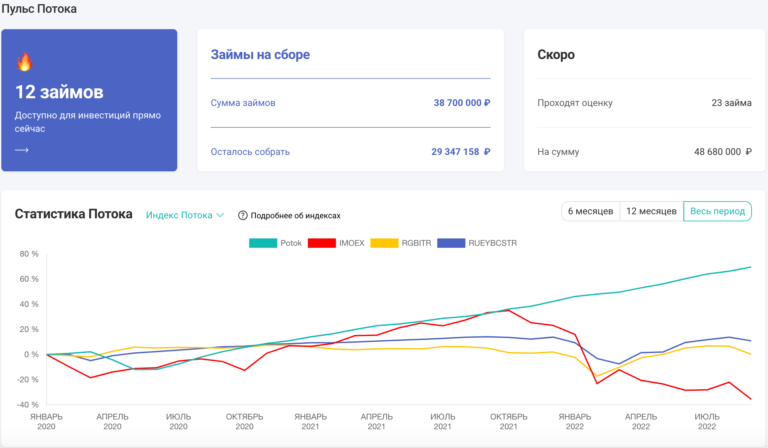Click the question mark help icon
The height and width of the screenshot is (448, 768).
coord(242,215)
